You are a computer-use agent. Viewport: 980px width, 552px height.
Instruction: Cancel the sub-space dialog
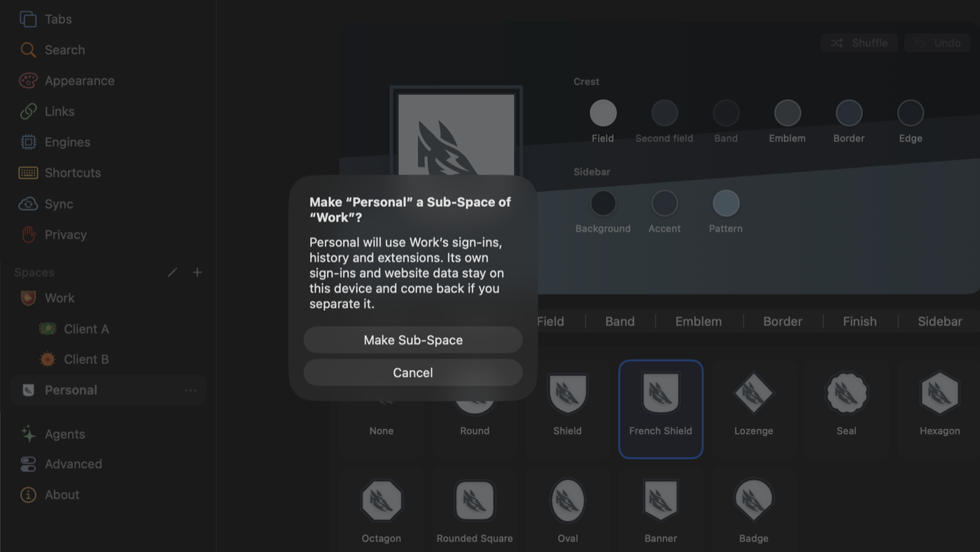(413, 373)
